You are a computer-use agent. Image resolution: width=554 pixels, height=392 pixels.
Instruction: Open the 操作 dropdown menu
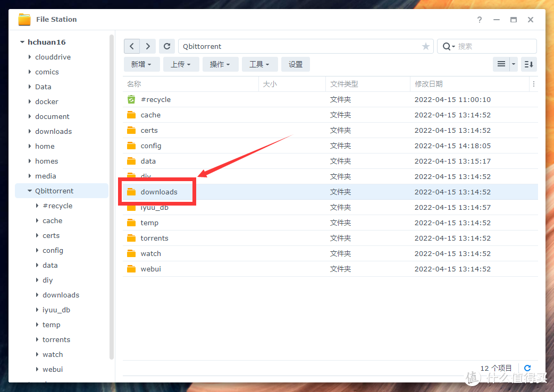(x=220, y=64)
